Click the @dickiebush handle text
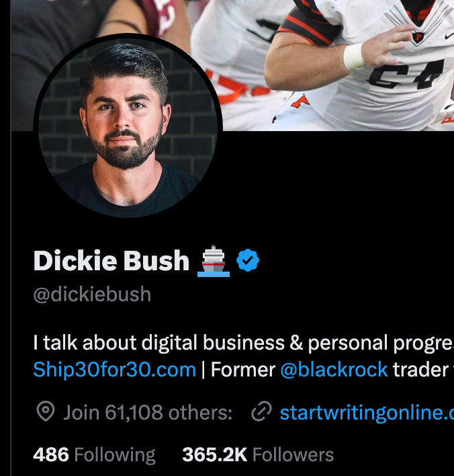Screen dimensions: 454x476 92,294
